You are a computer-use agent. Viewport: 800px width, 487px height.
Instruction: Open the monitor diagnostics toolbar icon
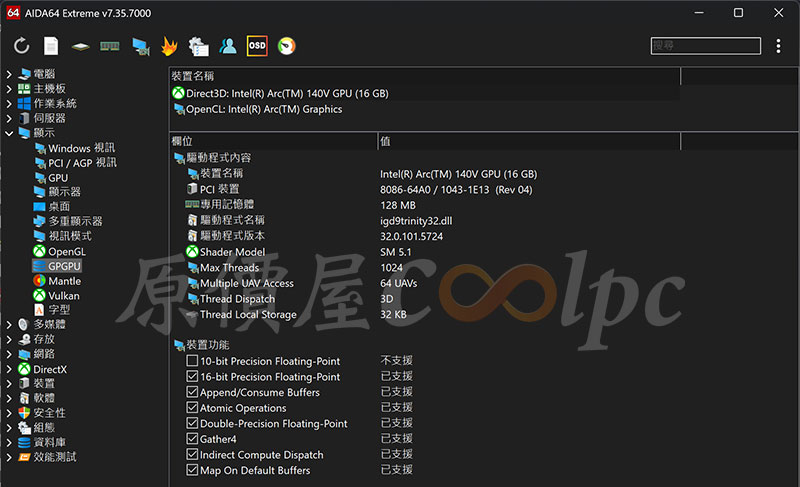click(x=140, y=46)
